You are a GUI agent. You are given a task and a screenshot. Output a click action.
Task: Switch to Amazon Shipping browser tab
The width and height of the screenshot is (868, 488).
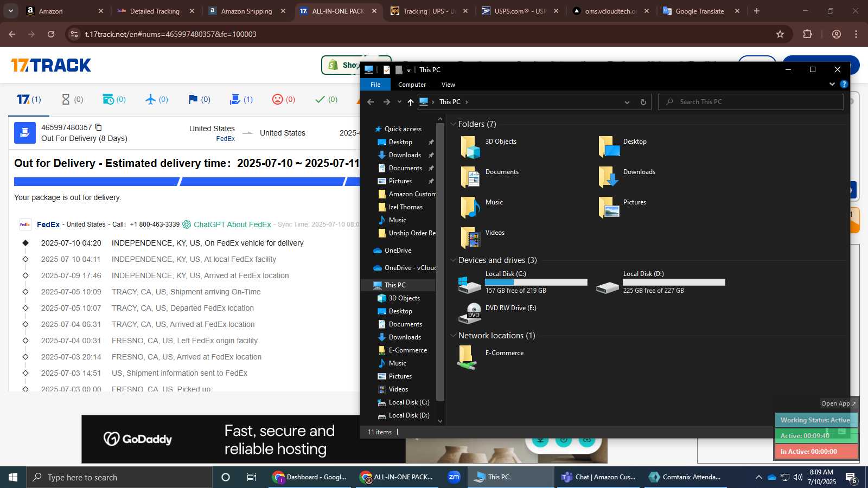(247, 11)
